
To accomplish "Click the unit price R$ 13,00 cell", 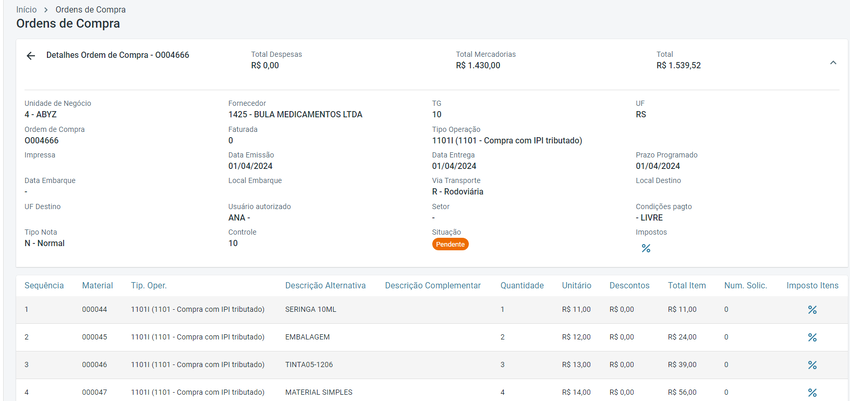I will [x=576, y=365].
